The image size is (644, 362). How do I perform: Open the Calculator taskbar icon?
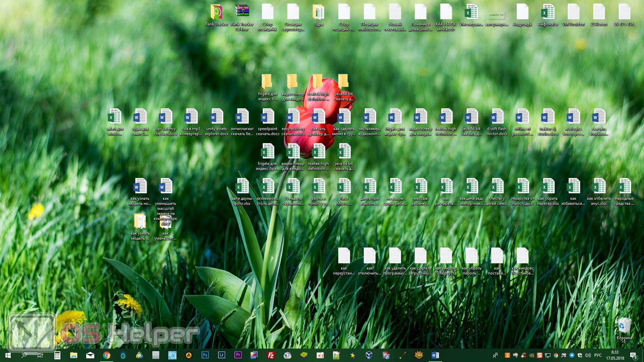coord(57,355)
